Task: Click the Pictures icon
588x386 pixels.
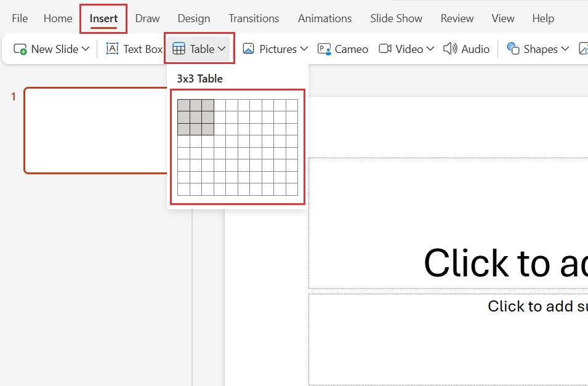Action: (x=249, y=49)
